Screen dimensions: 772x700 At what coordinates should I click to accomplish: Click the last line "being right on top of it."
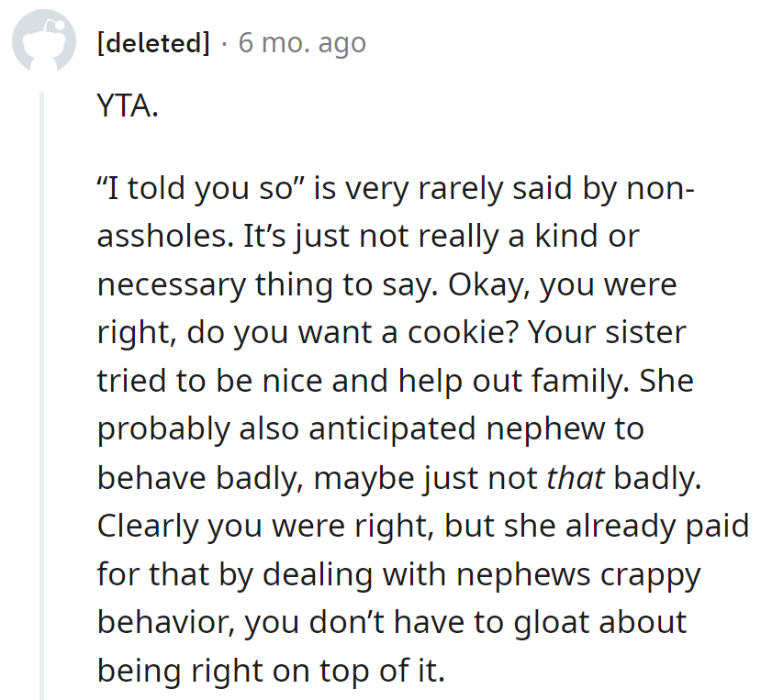[x=271, y=671]
